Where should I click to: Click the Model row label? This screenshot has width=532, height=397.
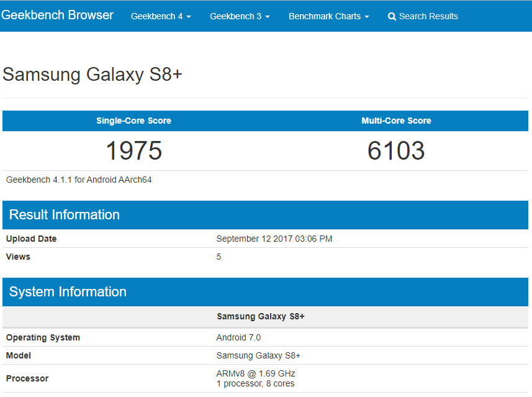tap(19, 355)
